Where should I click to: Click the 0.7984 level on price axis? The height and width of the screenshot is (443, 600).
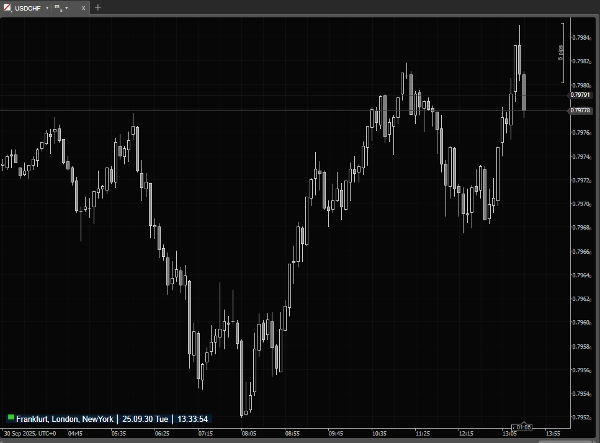580,37
